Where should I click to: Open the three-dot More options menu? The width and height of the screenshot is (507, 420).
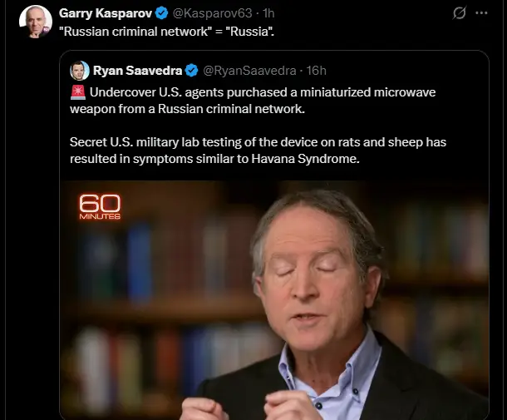[481, 13]
